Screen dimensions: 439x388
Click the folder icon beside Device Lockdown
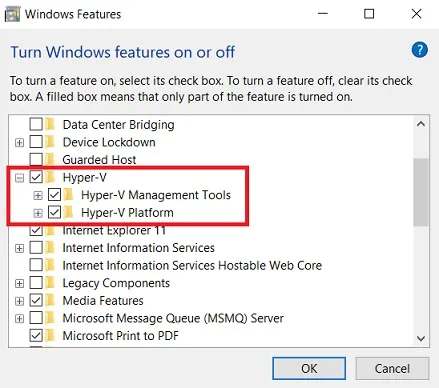(50, 142)
